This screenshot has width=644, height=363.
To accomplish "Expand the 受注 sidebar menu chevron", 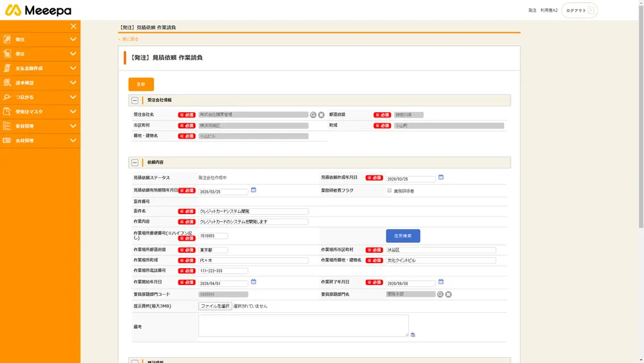I will pyautogui.click(x=73, y=54).
